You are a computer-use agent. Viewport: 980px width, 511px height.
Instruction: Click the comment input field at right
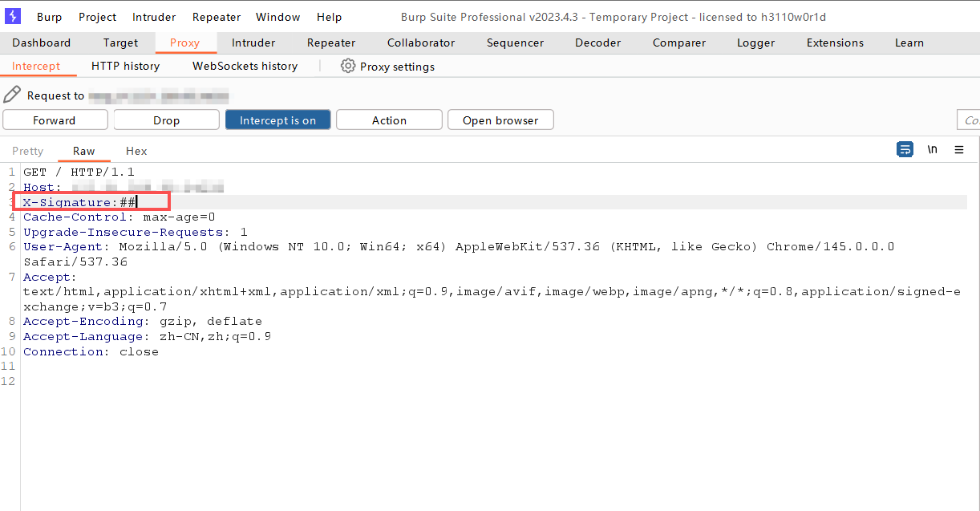[969, 120]
